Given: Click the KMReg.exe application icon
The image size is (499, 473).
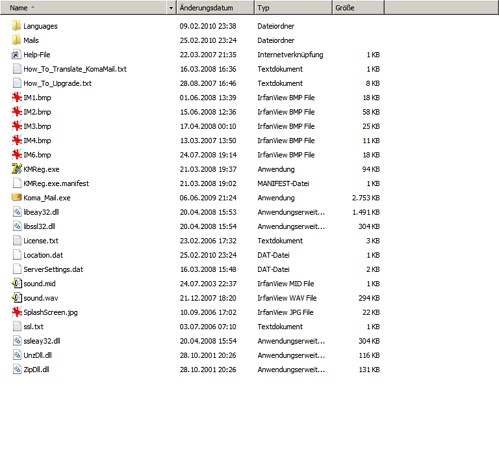Looking at the screenshot, I should point(17,169).
